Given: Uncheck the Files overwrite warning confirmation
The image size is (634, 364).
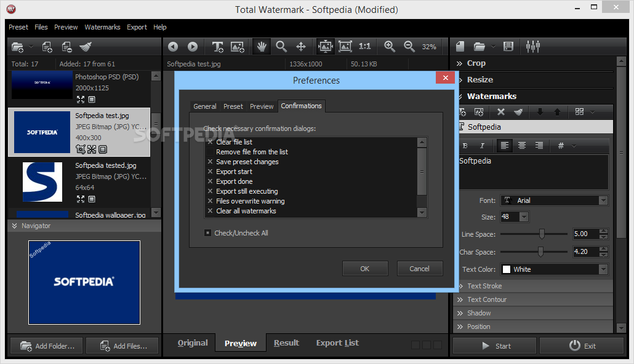Looking at the screenshot, I should (210, 201).
